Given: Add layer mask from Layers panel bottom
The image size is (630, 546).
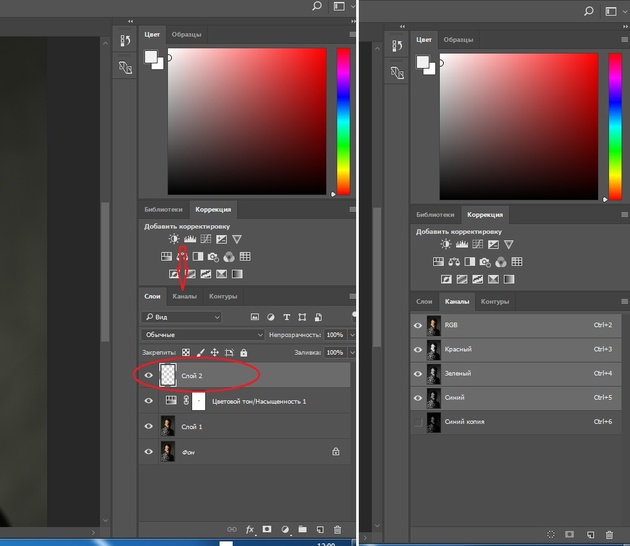Looking at the screenshot, I should [267, 530].
